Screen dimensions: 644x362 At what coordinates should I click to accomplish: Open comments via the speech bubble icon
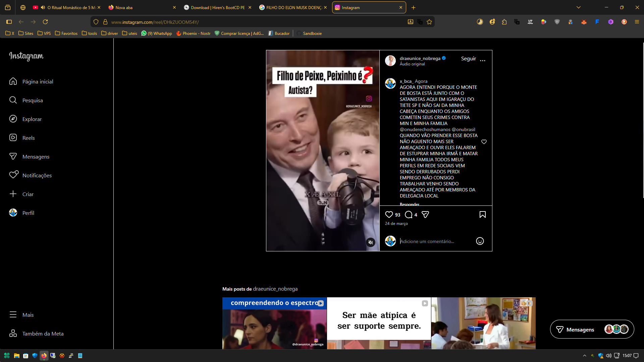click(409, 215)
